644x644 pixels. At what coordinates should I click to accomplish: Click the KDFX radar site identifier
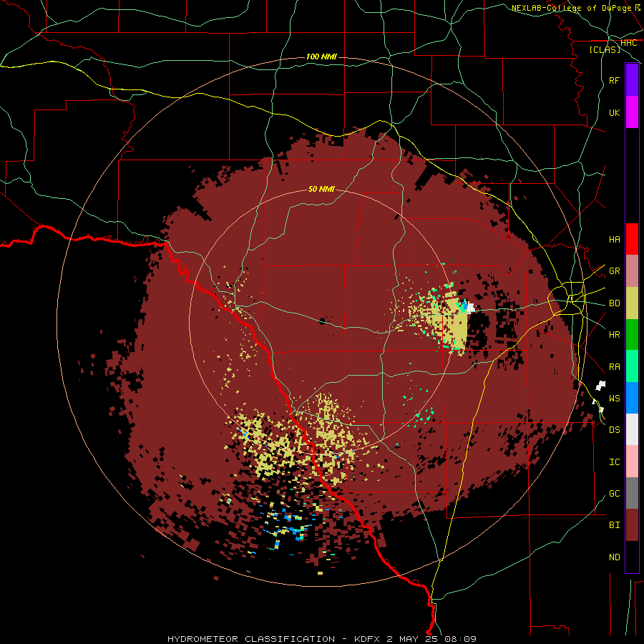pyautogui.click(x=367, y=639)
